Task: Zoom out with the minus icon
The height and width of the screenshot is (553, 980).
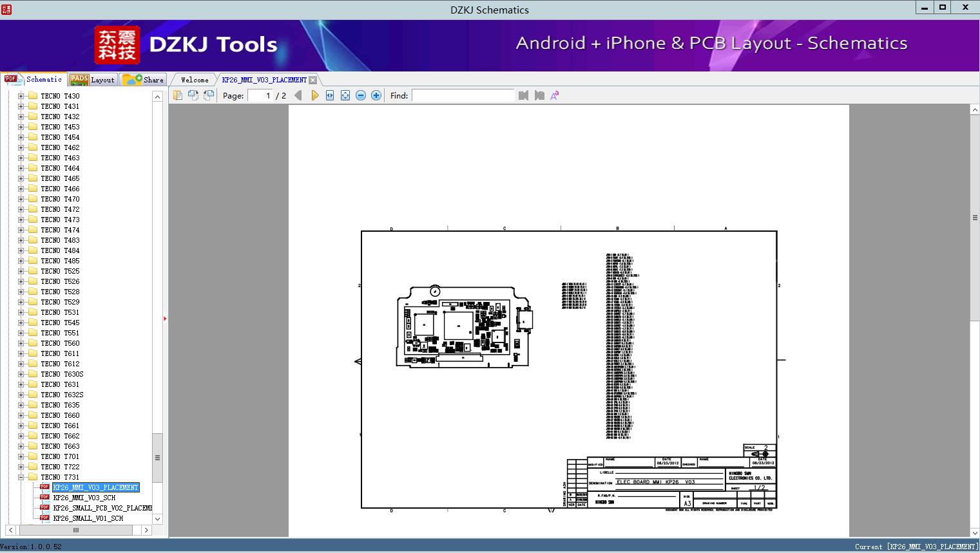Action: coord(361,95)
